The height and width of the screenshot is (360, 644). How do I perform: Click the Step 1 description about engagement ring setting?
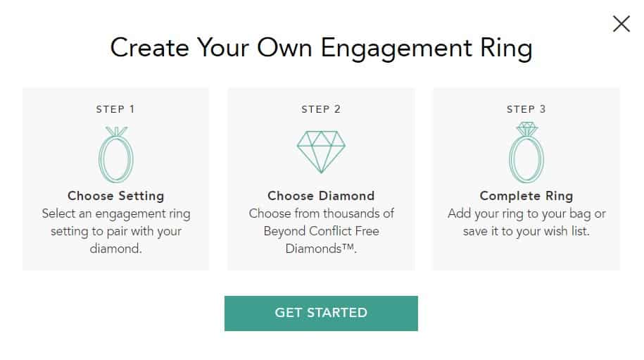pos(116,231)
